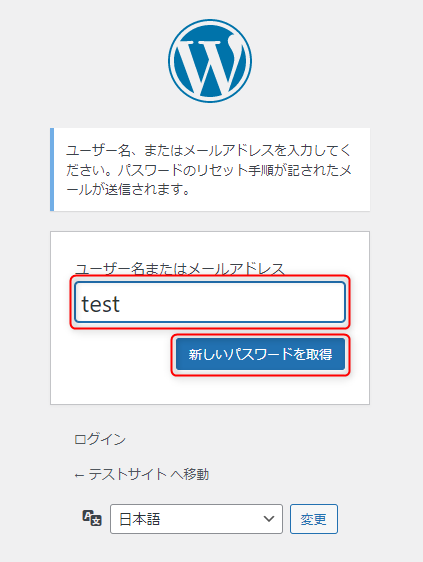Click the password reset instruction notice
Image resolution: width=423 pixels, height=562 pixels.
click(210, 170)
